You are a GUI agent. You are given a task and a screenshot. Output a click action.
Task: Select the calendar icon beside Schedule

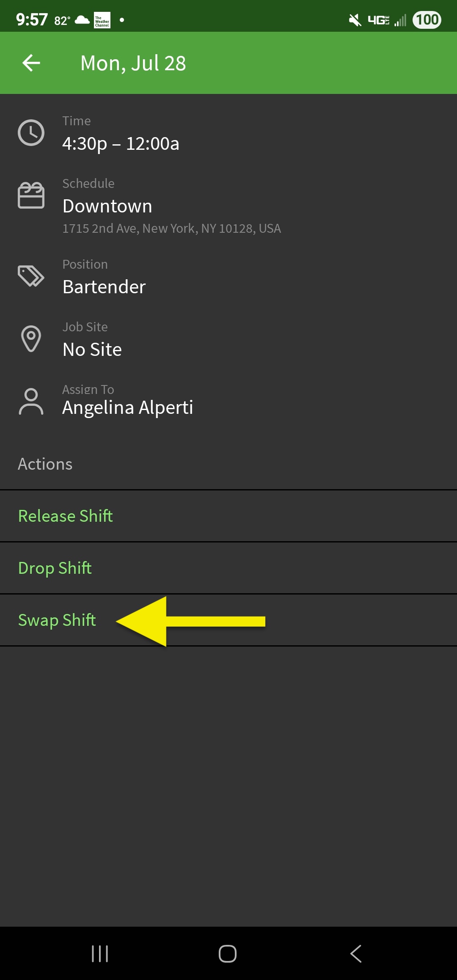click(x=31, y=195)
